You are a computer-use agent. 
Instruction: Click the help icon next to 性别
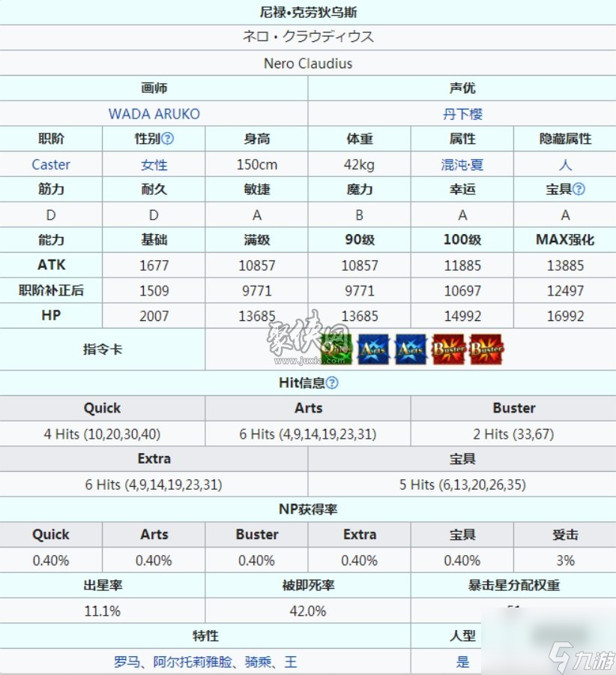tap(167, 139)
